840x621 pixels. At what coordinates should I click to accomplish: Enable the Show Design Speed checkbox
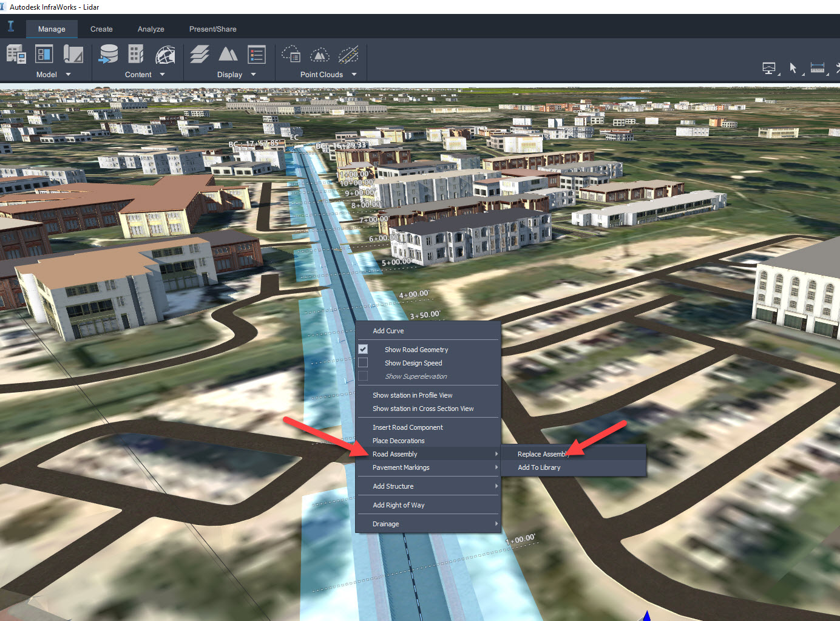point(362,362)
